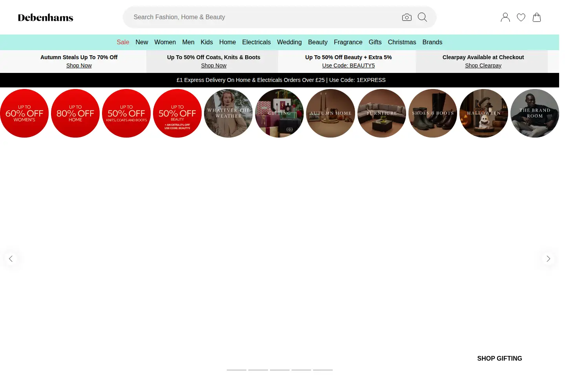Open the Wedding menu
565x392 pixels.
tap(289, 42)
